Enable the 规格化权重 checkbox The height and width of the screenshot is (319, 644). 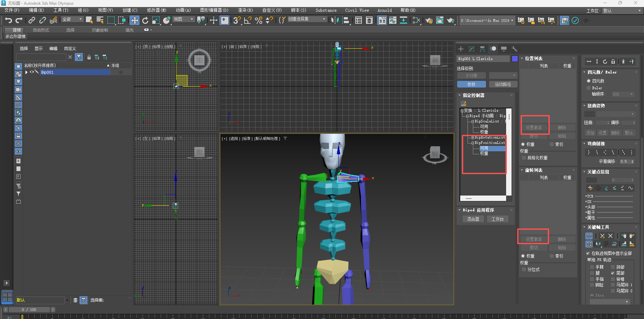(524, 158)
